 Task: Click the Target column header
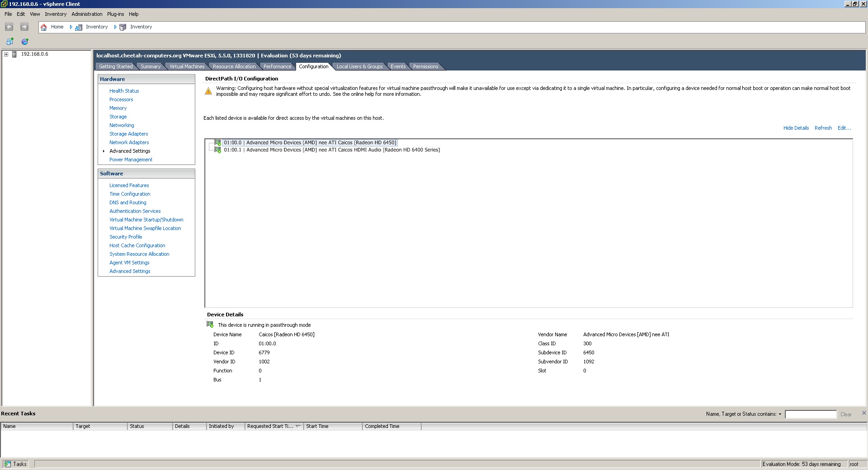(x=100, y=426)
